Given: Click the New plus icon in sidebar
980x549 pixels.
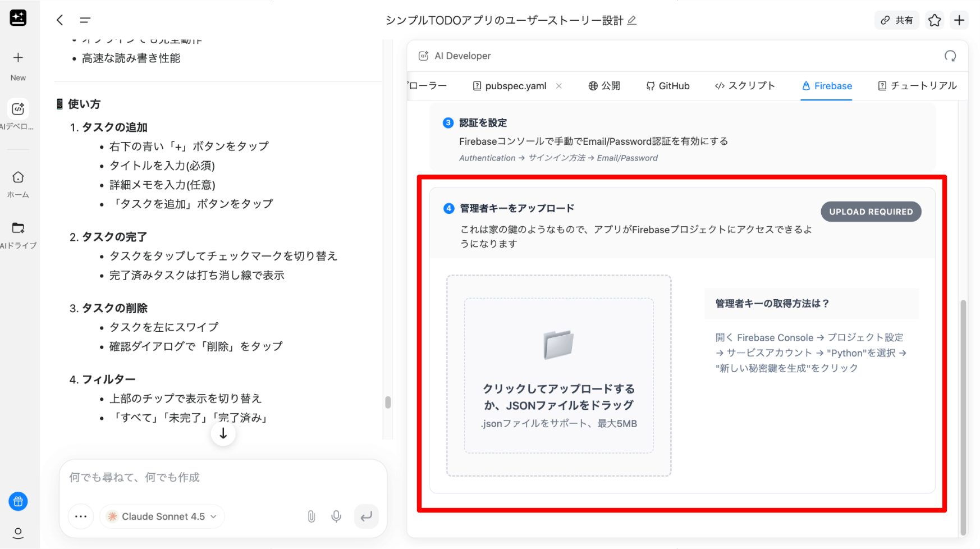Looking at the screenshot, I should point(18,58).
